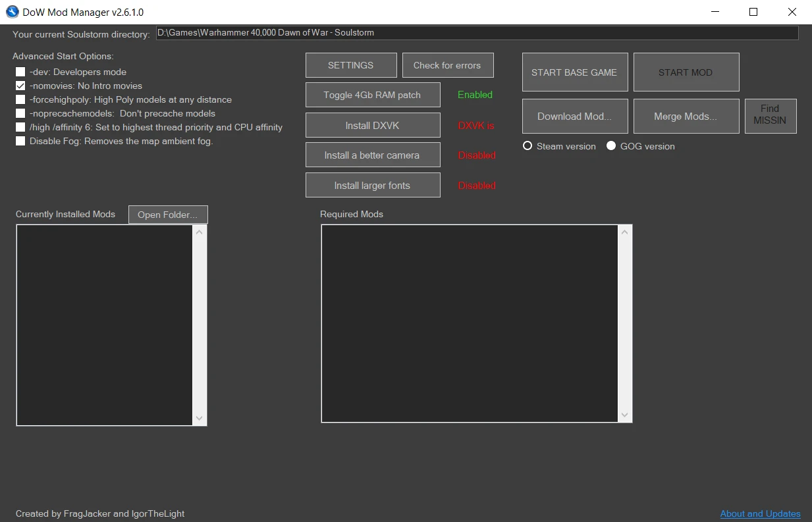The height and width of the screenshot is (522, 812).
Task: Uncheck the -nomovies No Intro movies option
Action: coord(20,86)
